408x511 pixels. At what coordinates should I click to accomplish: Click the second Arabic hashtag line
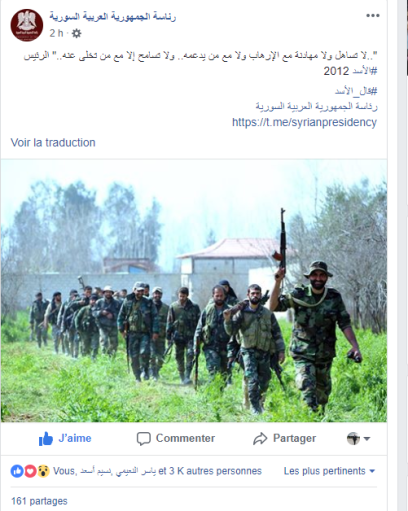(x=356, y=91)
